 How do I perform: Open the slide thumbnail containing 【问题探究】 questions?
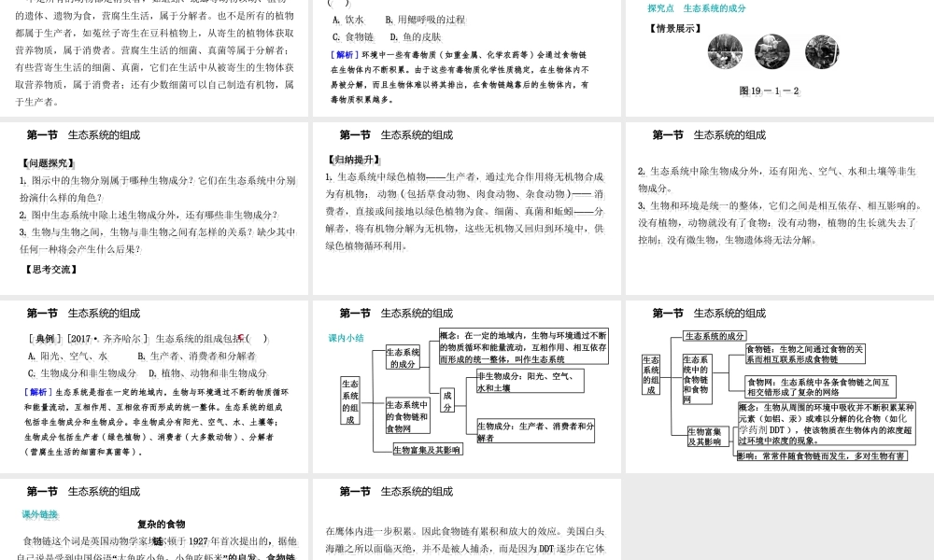154,209
